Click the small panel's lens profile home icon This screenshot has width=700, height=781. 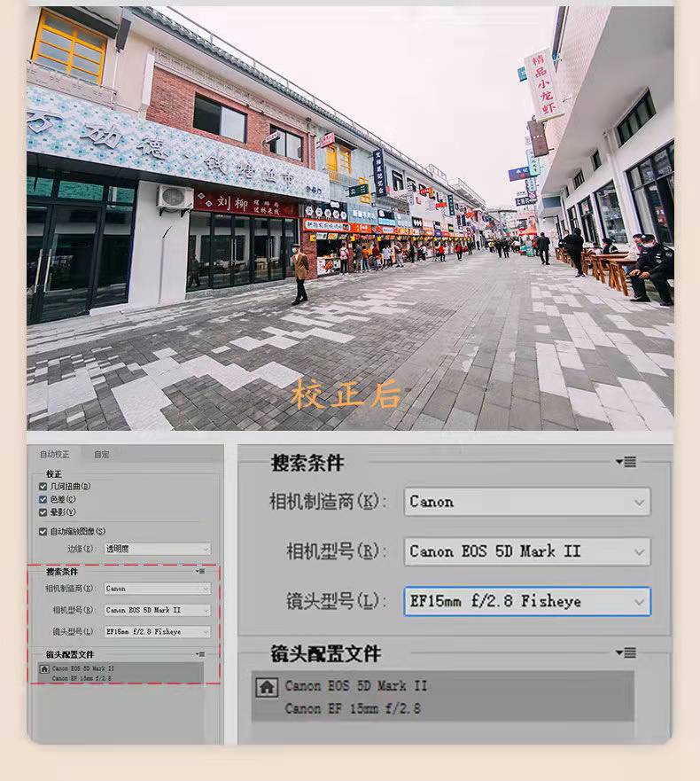[x=43, y=668]
